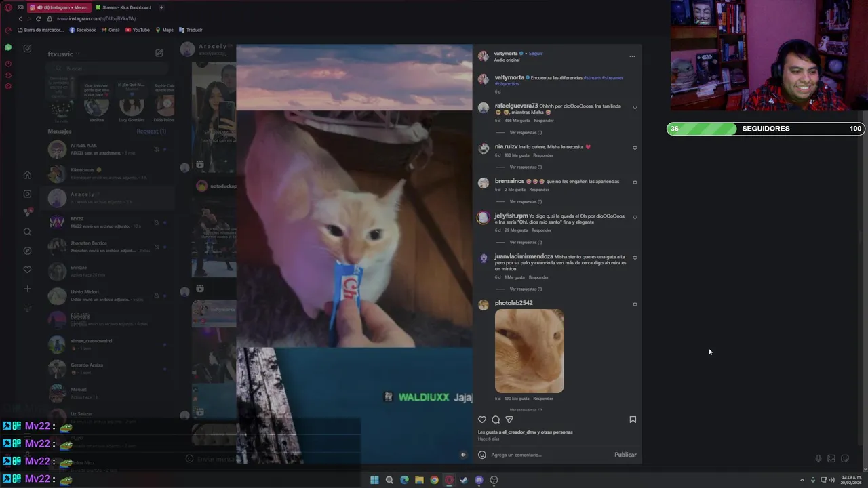Viewport: 868px width, 488px height.
Task: Switch to the Instagram browser tab
Action: (x=59, y=7)
